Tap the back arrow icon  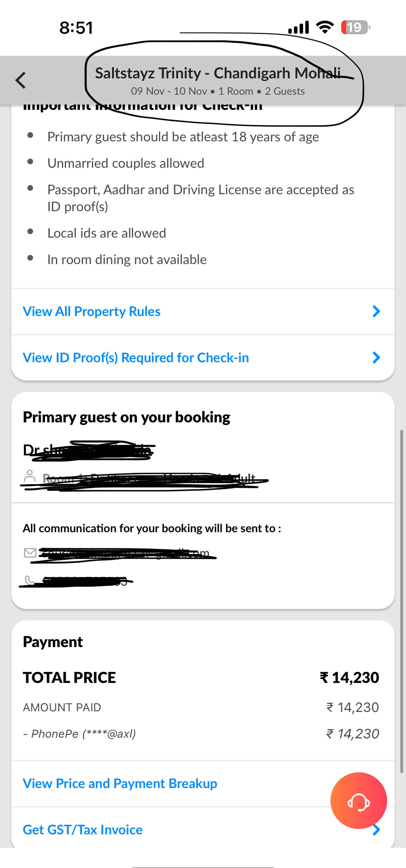coord(20,81)
